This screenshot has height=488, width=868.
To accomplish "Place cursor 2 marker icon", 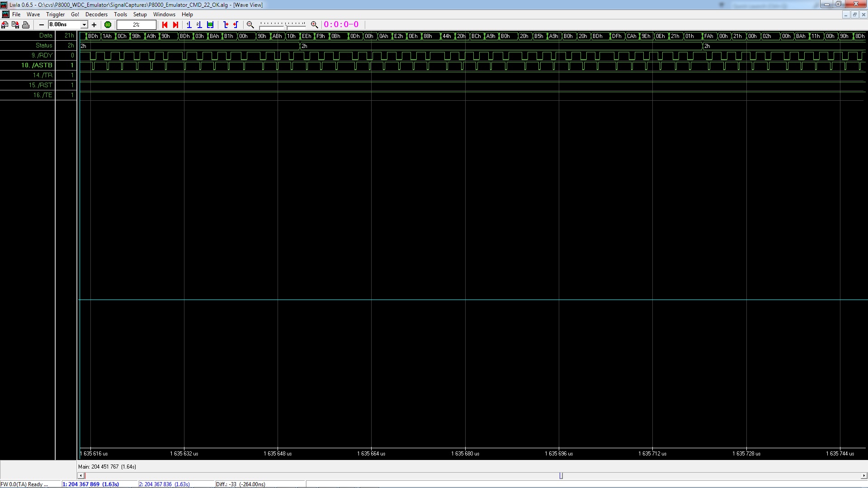I will [x=199, y=25].
